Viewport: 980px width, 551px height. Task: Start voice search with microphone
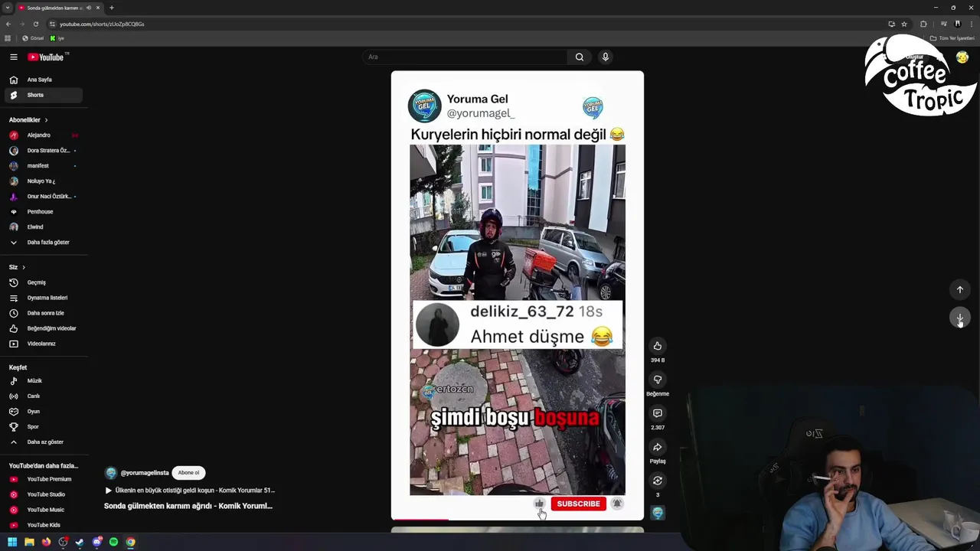pyautogui.click(x=605, y=57)
